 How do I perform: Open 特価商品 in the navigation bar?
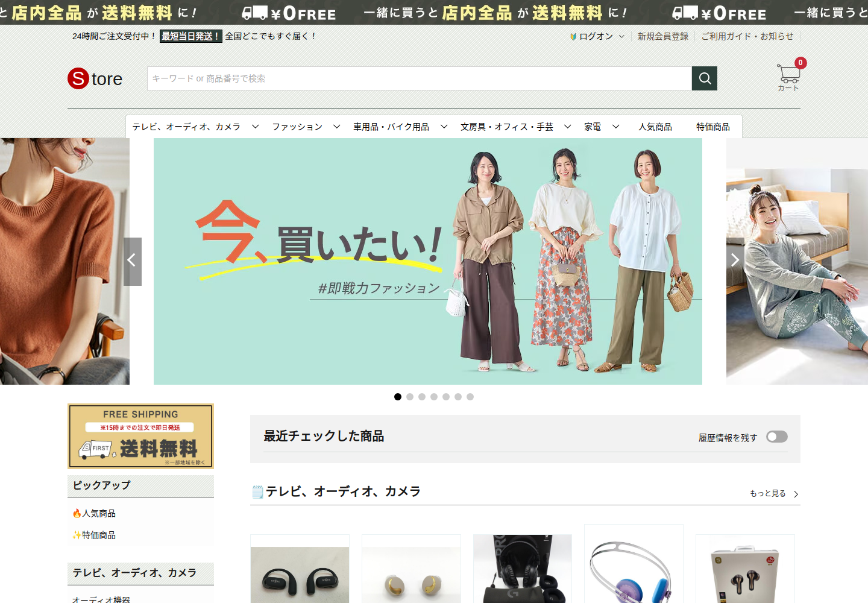click(x=713, y=127)
